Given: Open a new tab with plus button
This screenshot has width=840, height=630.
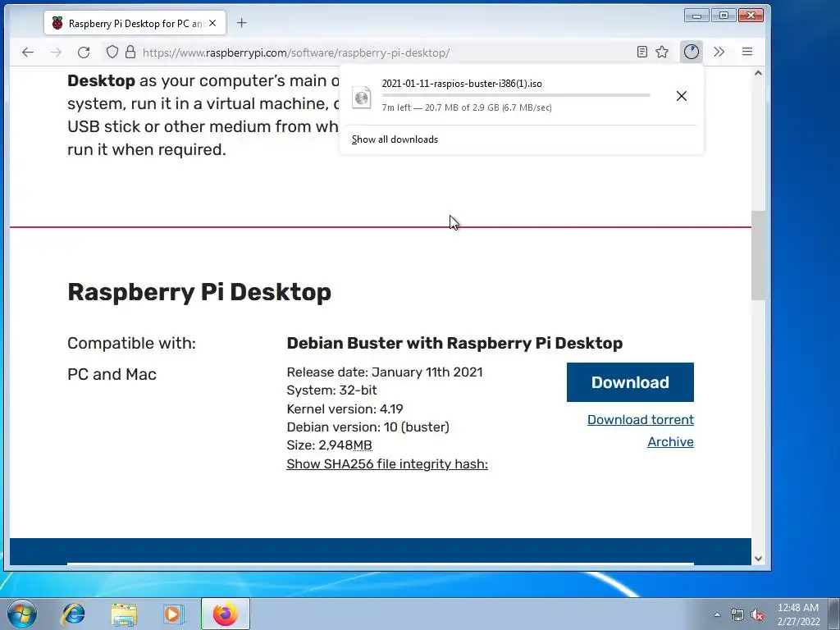Looking at the screenshot, I should click(x=242, y=23).
